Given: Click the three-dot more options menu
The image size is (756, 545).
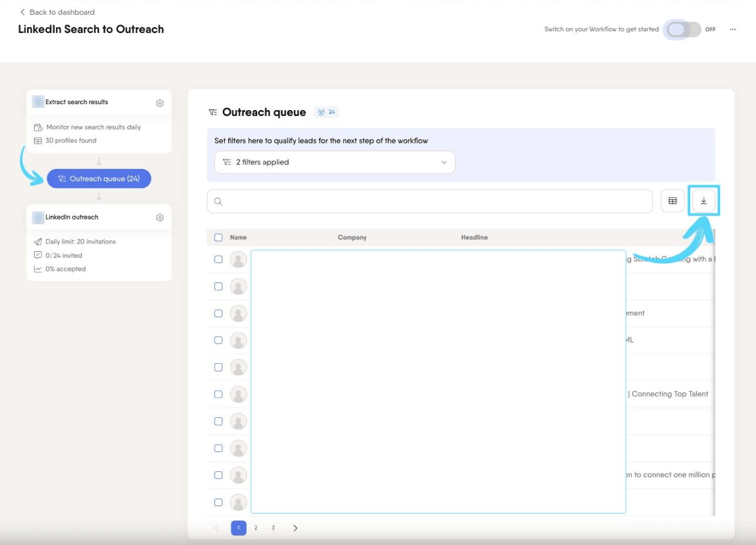Looking at the screenshot, I should pos(732,29).
